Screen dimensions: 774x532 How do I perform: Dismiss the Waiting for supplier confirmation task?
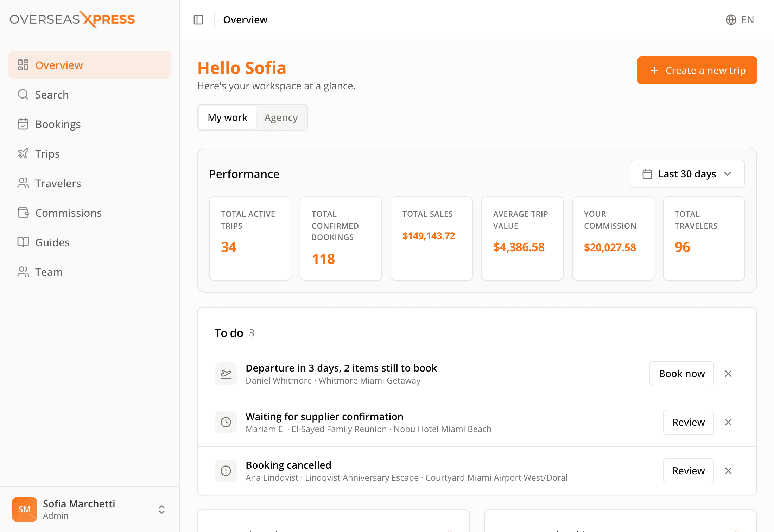[728, 422]
